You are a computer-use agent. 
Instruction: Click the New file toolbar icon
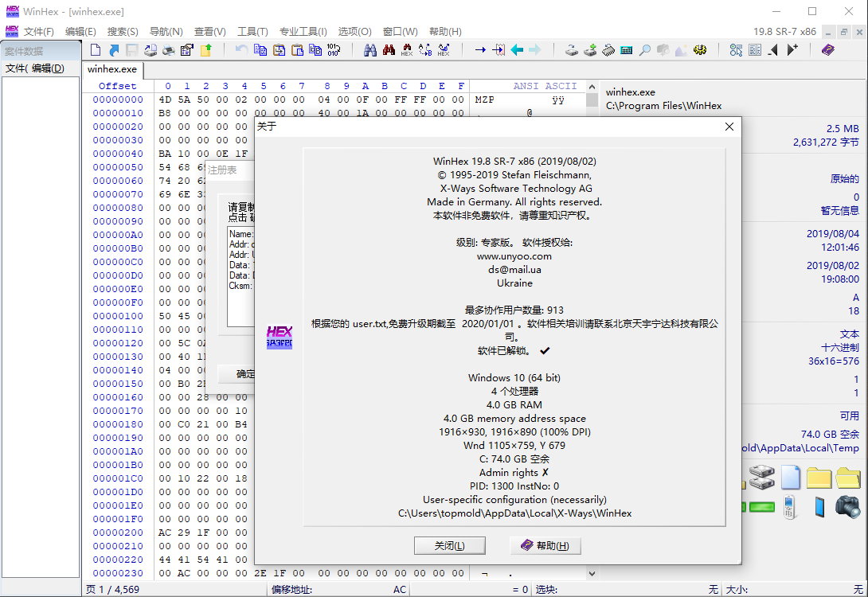click(x=96, y=50)
